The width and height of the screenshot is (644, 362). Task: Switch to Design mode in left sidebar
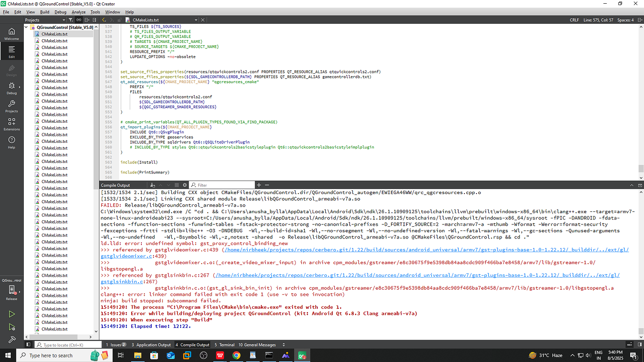pos(11,70)
